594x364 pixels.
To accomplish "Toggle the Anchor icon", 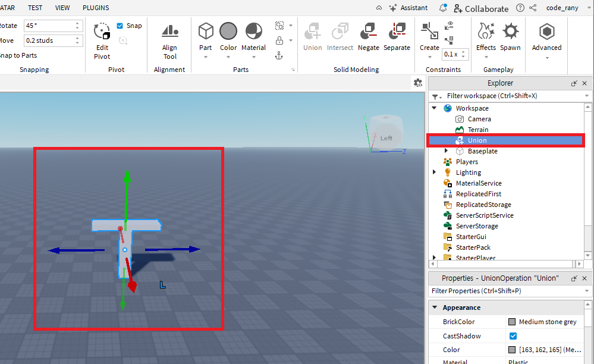I will point(279,56).
